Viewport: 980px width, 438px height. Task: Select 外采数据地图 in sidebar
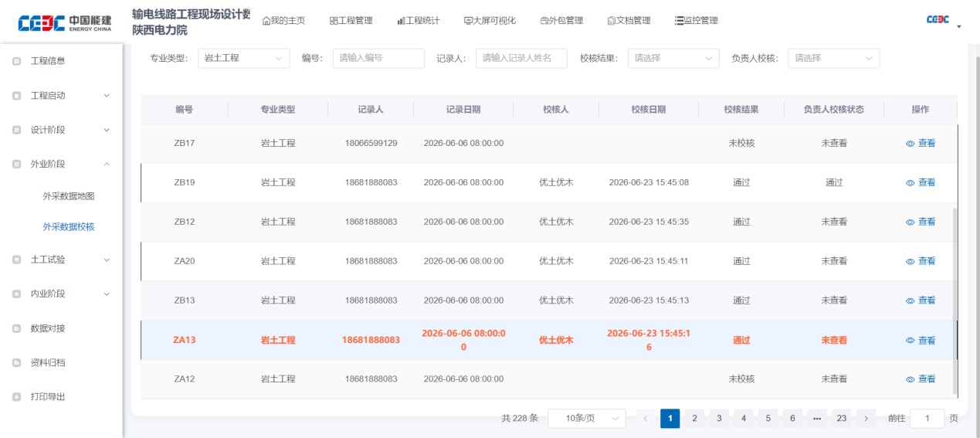[x=69, y=196]
